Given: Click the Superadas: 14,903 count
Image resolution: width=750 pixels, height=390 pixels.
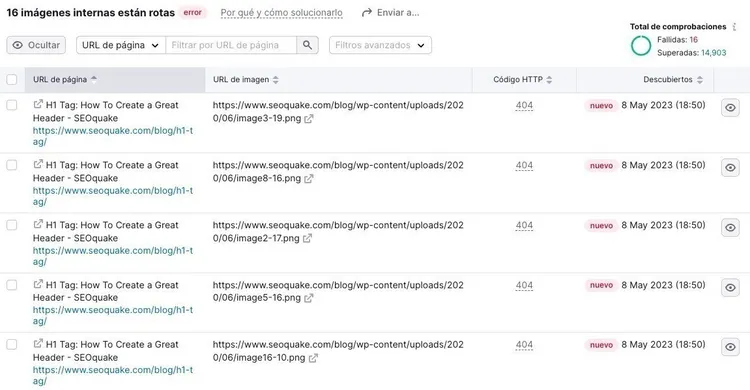Looking at the screenshot, I should 692,53.
